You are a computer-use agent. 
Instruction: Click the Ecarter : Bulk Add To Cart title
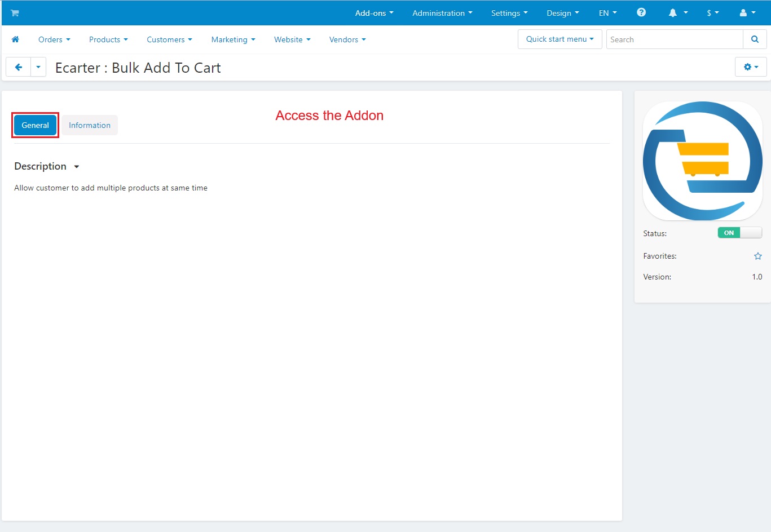pyautogui.click(x=138, y=68)
